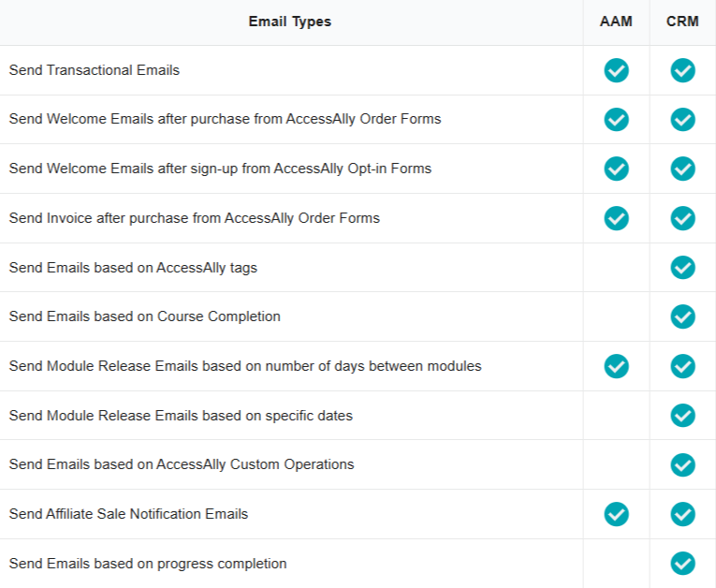Click AAM checkmark for Affiliate Sale Notification
The image size is (716, 588).
pyautogui.click(x=616, y=514)
